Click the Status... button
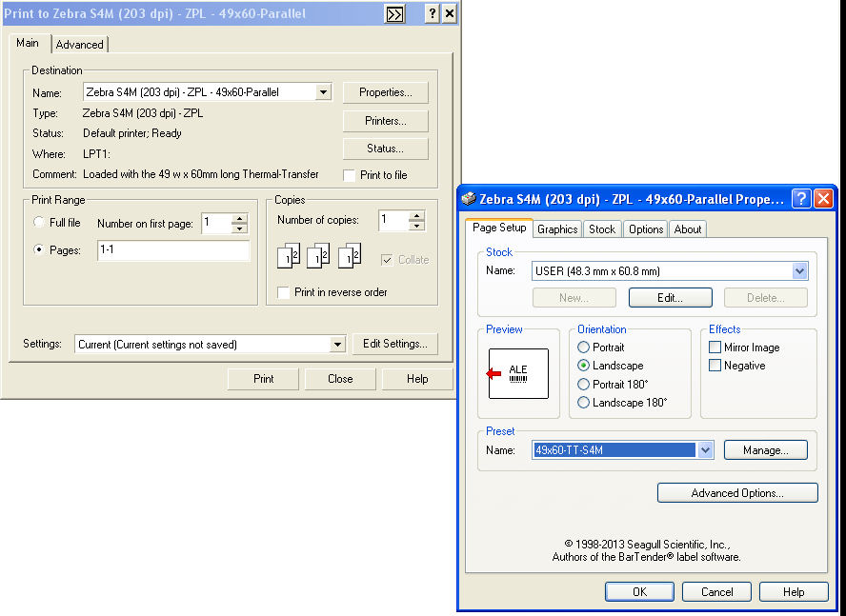 (386, 149)
